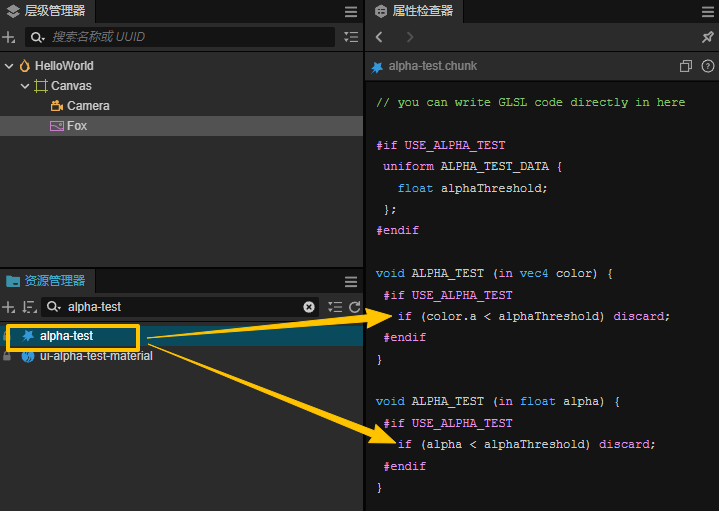Select the HelloWorld scene row
Screen dimensions: 719x511
[x=182, y=66]
